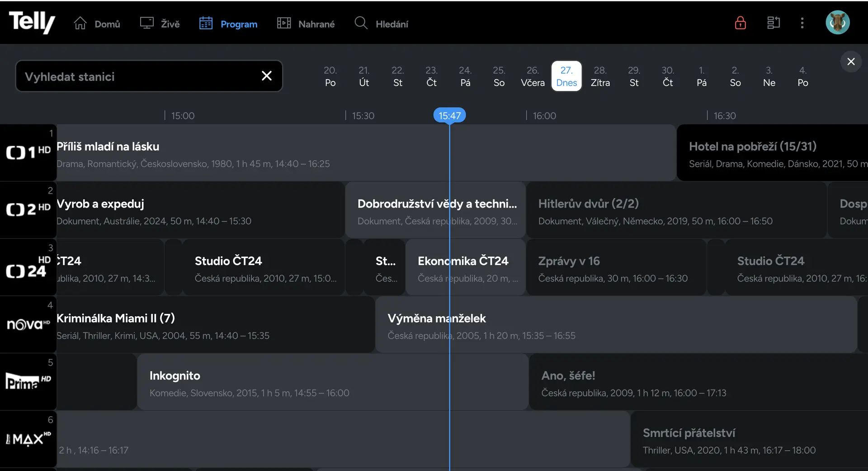868x471 pixels.
Task: Click the 15:00 time label
Action: [183, 116]
